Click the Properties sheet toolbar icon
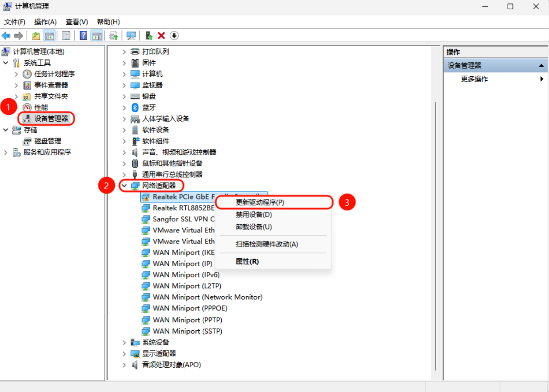Viewport: 549px width, 392px height. [66, 36]
